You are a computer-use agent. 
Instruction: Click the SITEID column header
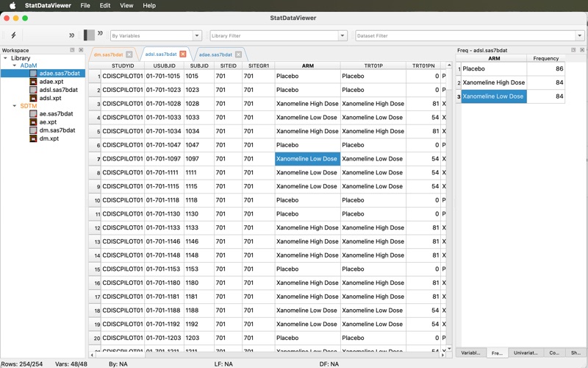tap(229, 66)
